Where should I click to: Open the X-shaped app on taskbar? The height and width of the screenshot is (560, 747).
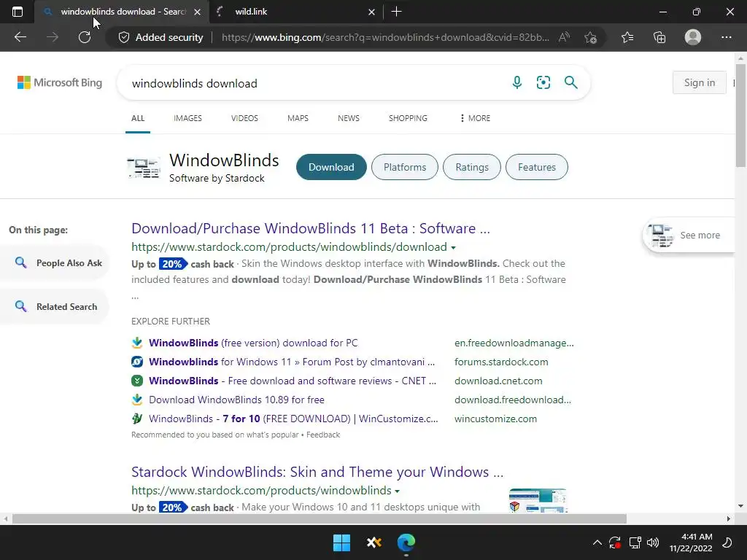click(x=374, y=542)
